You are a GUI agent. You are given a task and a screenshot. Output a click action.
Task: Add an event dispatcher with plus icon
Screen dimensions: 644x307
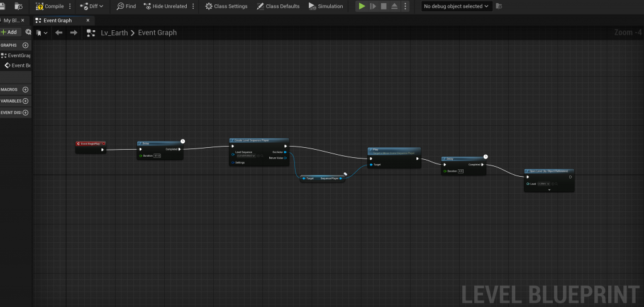tap(25, 113)
